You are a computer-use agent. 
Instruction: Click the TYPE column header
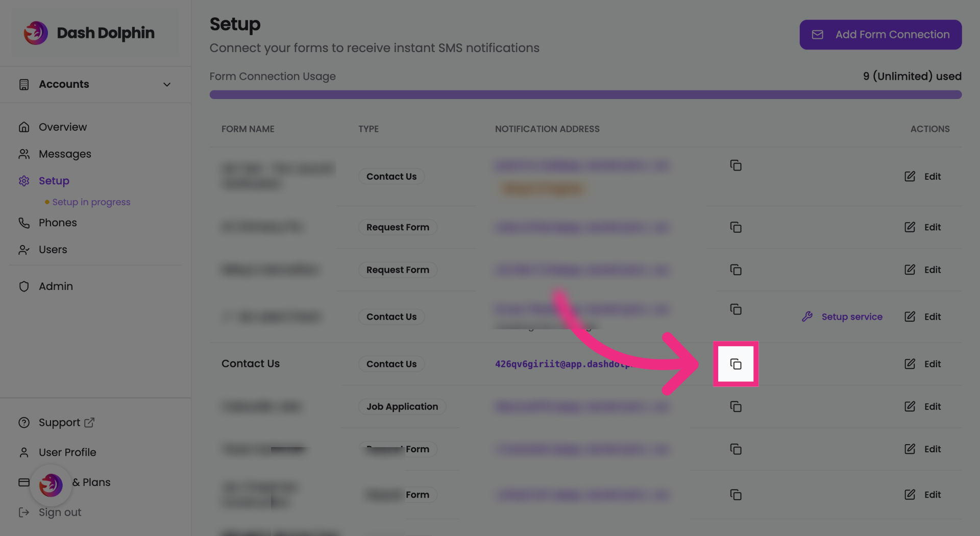coord(369,129)
